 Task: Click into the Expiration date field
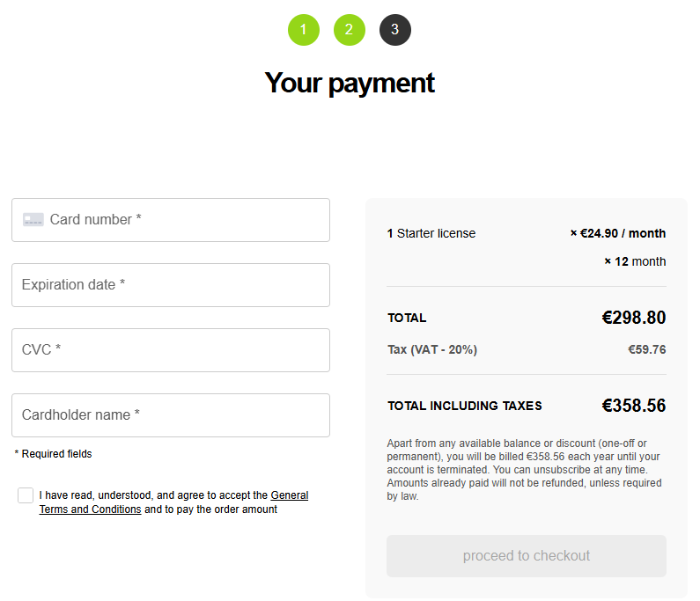click(x=171, y=285)
